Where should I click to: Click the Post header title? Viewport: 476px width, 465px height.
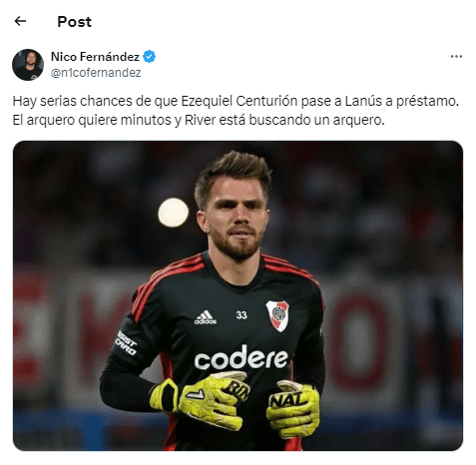tap(74, 22)
